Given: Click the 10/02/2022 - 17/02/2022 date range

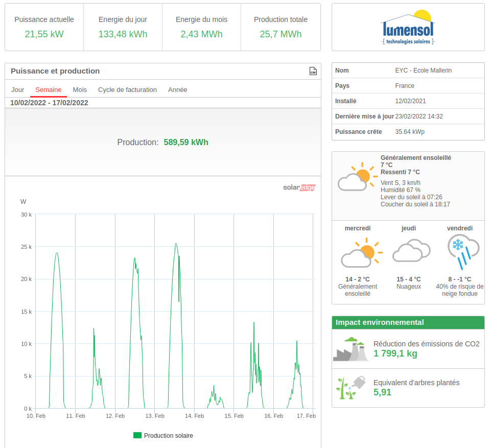Looking at the screenshot, I should pos(49,103).
